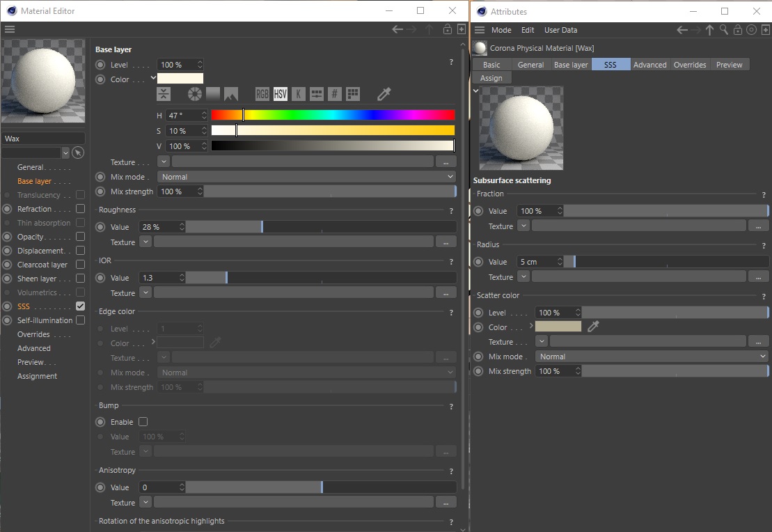Pick base color with the eyedropper
This screenshot has width=772, height=532.
pyautogui.click(x=384, y=93)
